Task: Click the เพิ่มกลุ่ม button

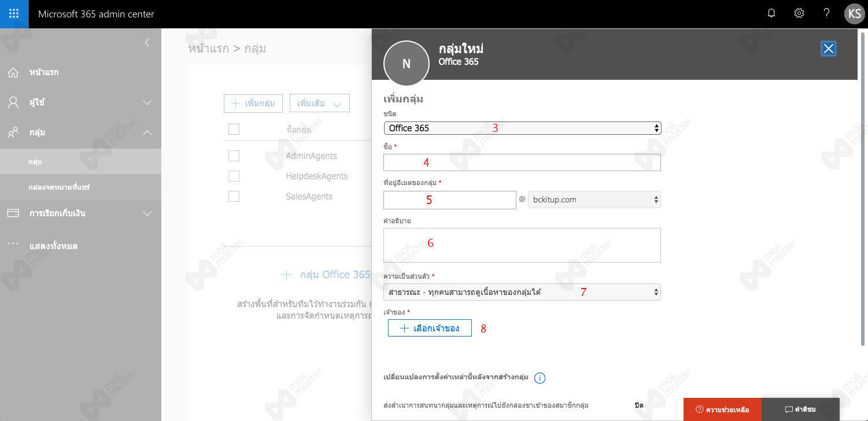Action: tap(253, 103)
